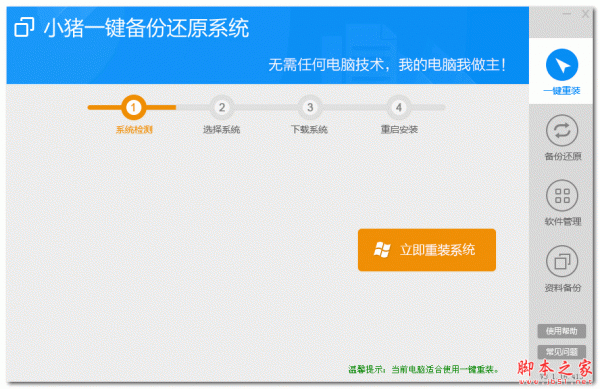Click the 小猪一键备份还原系统 title text
The height and width of the screenshot is (389, 600).
point(147,28)
